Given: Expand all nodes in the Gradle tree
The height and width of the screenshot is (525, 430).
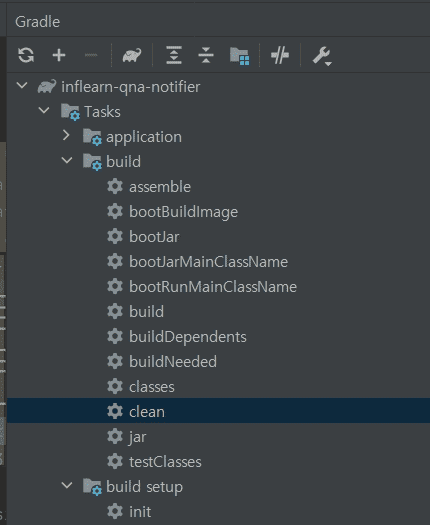Looking at the screenshot, I should pyautogui.click(x=174, y=55).
